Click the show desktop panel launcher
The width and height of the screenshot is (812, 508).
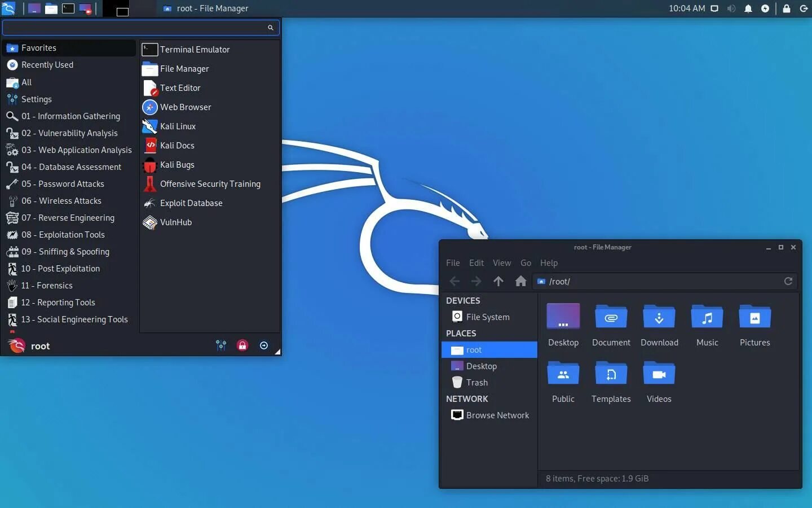coord(34,8)
